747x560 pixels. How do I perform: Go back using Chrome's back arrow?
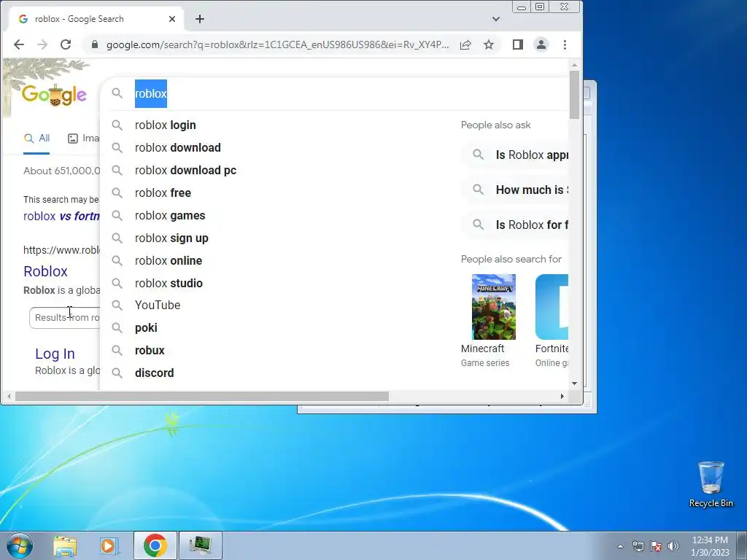click(x=18, y=44)
